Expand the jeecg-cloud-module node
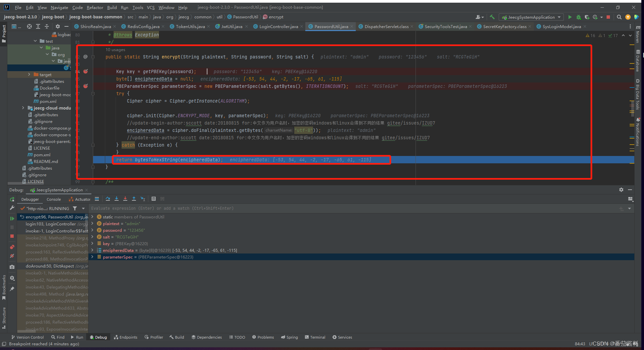 23,108
